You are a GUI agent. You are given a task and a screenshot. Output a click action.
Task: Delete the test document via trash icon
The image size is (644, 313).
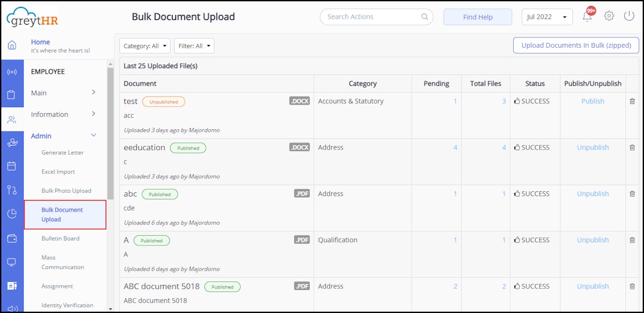click(632, 101)
